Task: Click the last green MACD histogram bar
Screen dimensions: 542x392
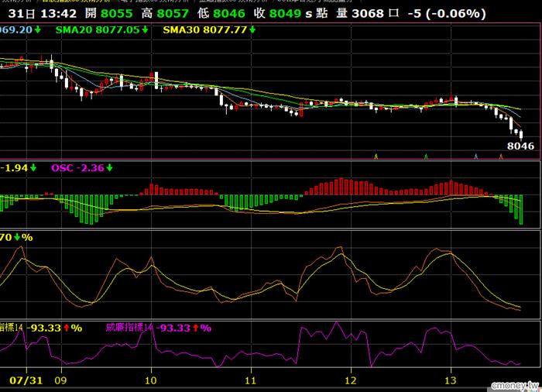Action: (521, 210)
